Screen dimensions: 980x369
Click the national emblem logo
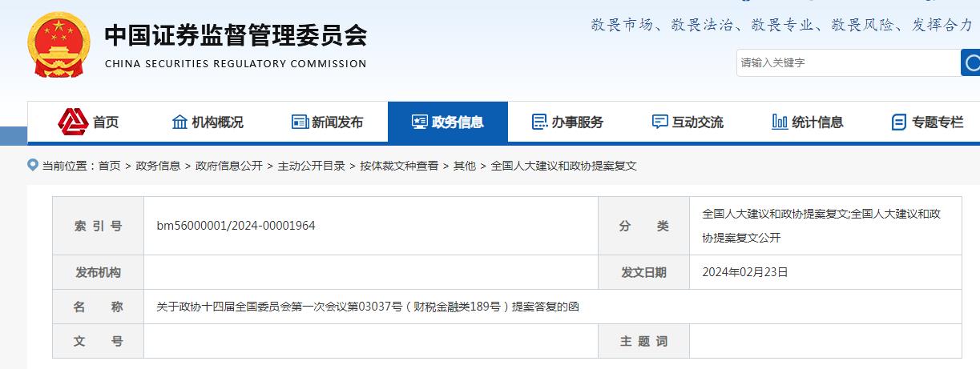[59, 45]
